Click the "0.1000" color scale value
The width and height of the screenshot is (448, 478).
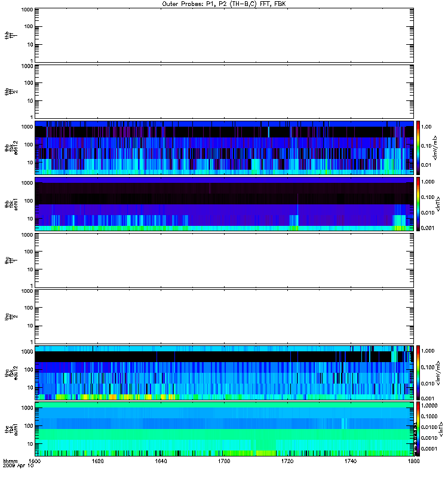(x=429, y=416)
